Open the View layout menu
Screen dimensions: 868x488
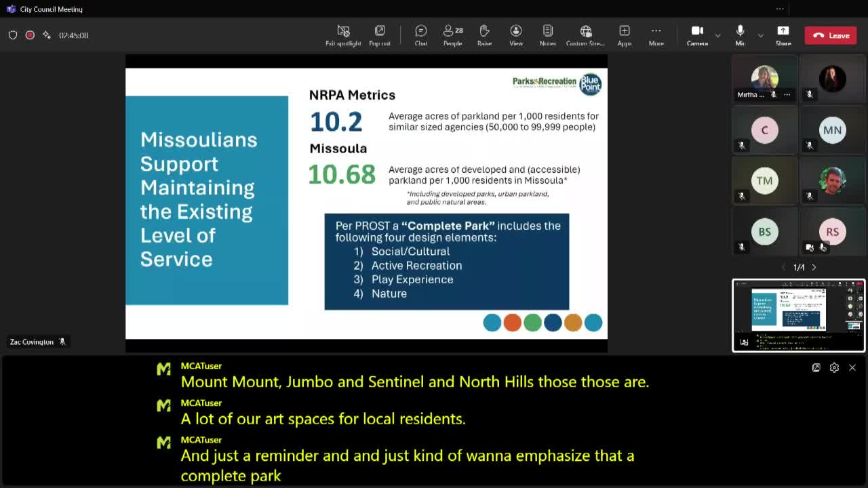tap(515, 35)
